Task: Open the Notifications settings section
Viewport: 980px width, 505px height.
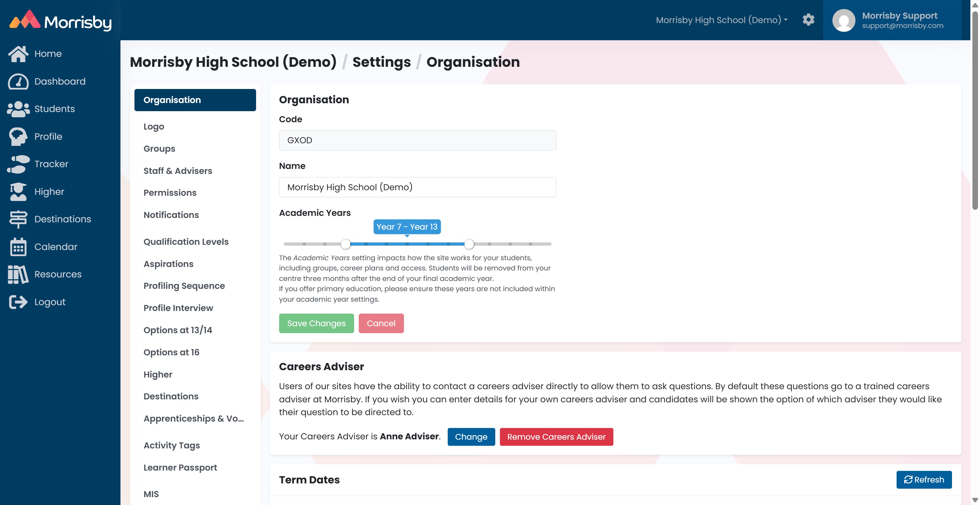Action: pos(171,215)
